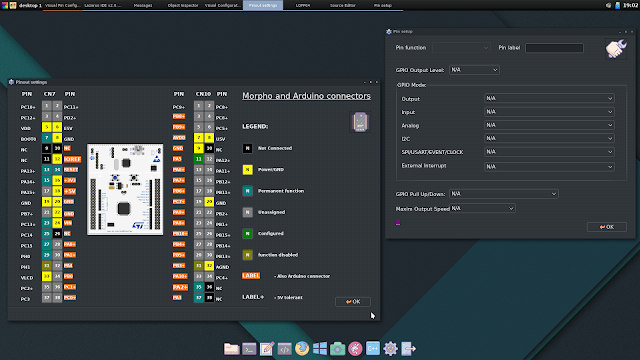Expand the GPIO Pull Up/Down dropdown

pyautogui.click(x=504, y=194)
